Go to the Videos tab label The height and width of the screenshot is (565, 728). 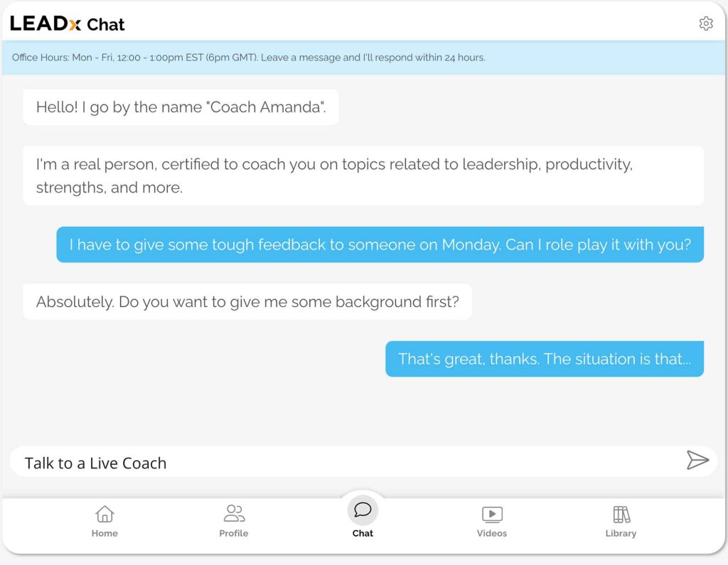click(x=492, y=533)
